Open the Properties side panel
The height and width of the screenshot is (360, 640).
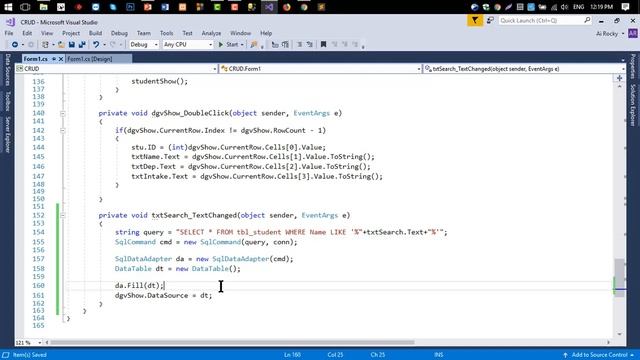click(x=633, y=66)
